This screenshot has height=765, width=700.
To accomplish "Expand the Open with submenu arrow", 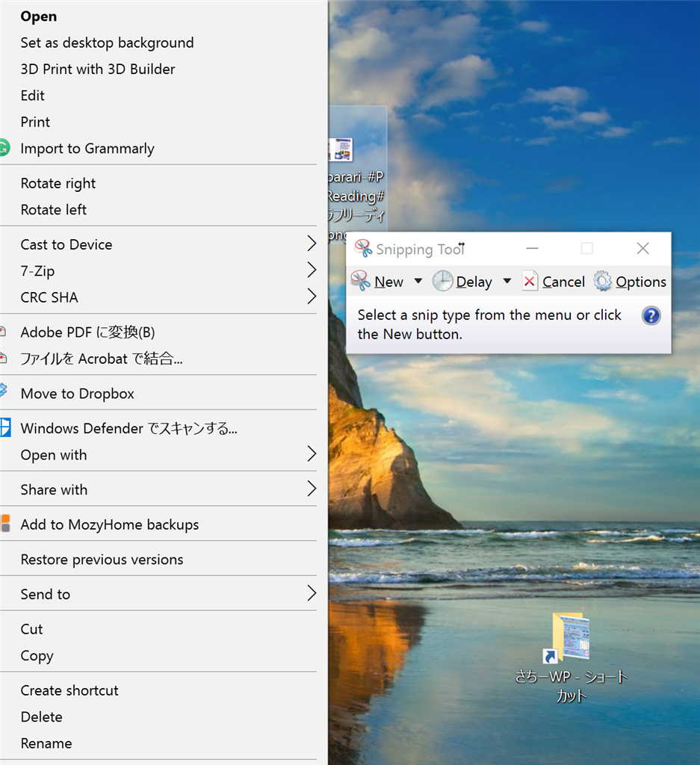I will coord(312,453).
